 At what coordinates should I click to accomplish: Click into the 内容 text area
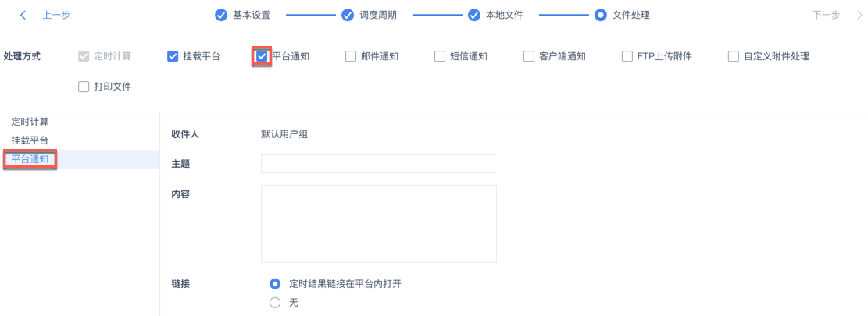click(379, 224)
